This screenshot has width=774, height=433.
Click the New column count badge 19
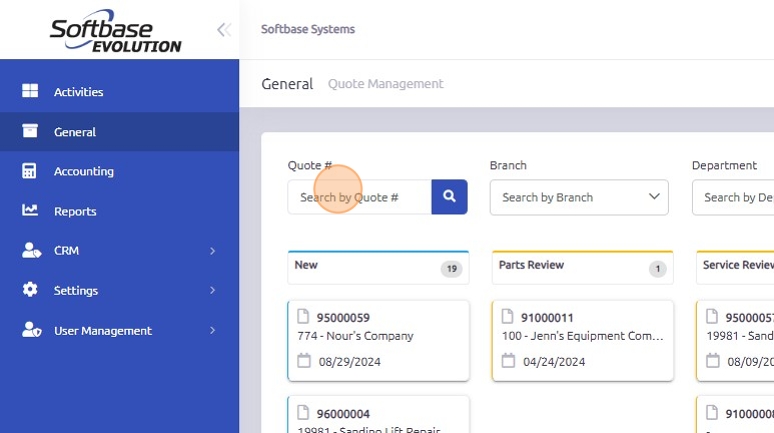452,269
